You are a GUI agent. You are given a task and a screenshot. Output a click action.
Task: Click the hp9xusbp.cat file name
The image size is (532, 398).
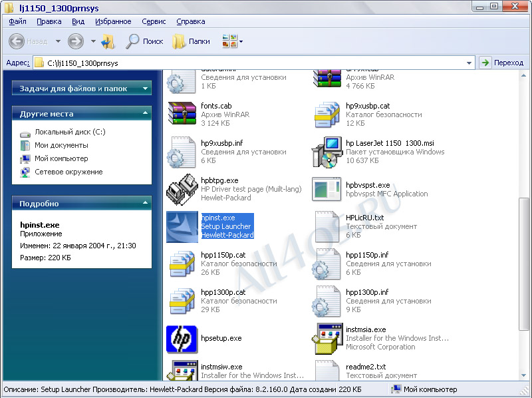point(368,106)
